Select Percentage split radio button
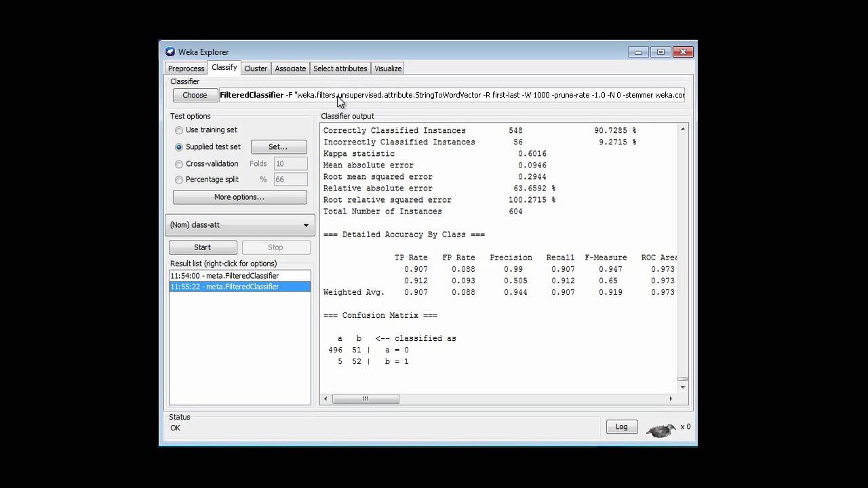868x488 pixels. tap(179, 180)
